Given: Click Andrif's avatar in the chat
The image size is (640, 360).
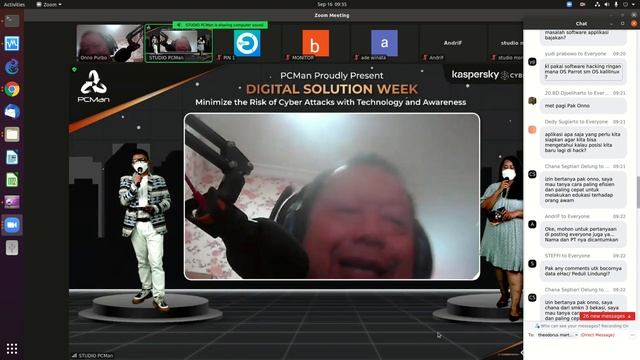Looking at the screenshot, I should tap(532, 224).
